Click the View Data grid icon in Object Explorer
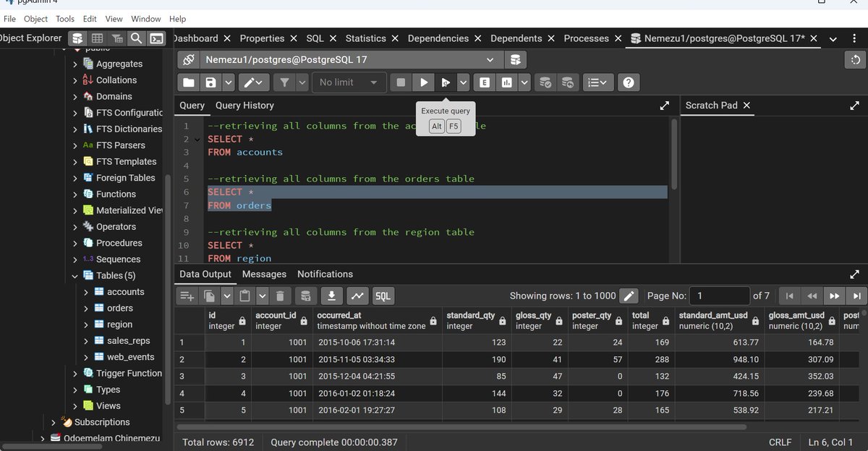Screen dimensions: 868x451 (x=97, y=38)
